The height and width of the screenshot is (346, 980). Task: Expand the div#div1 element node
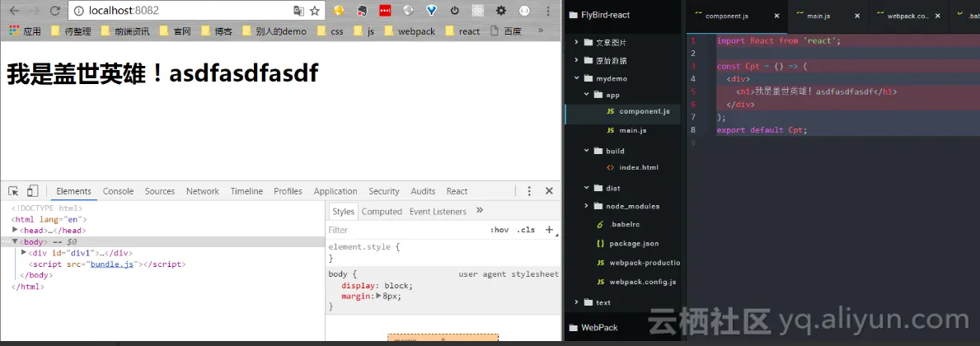point(24,252)
